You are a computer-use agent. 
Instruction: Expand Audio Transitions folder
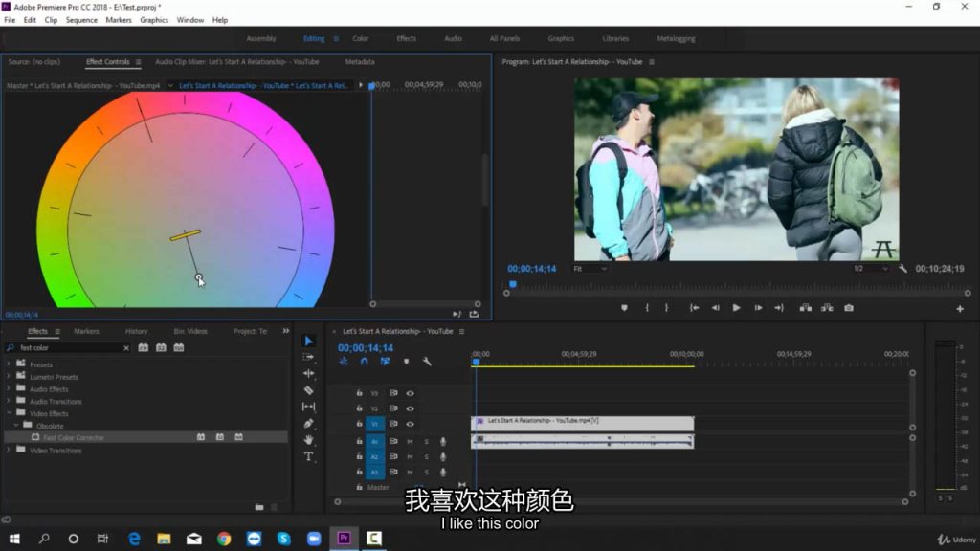(9, 401)
